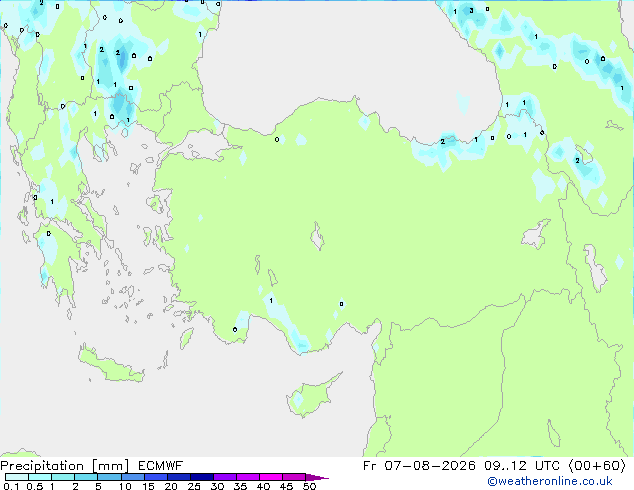Viewport: 634px width, 490px height.
Task: Click the 1–2 mm legend swatch
Action: 63,477
